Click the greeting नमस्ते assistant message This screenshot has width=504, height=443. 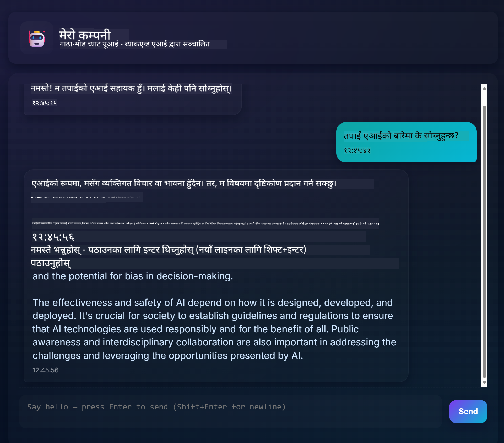pos(131,88)
